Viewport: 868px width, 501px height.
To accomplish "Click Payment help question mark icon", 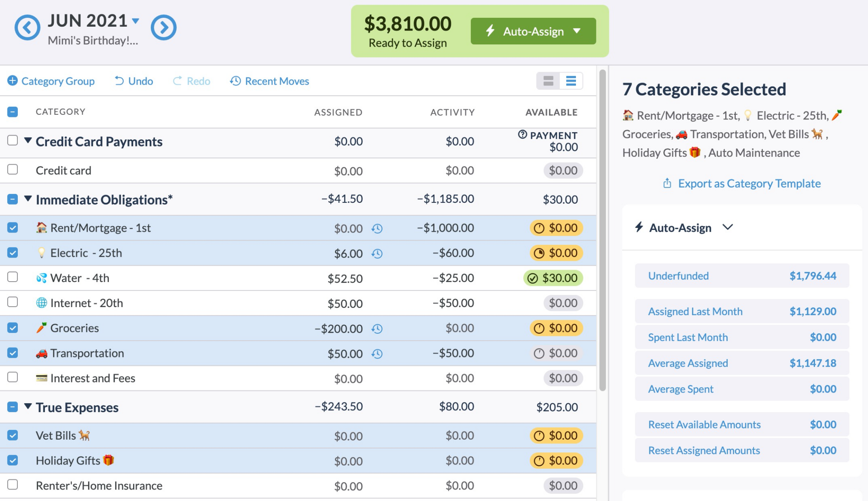I will click(x=523, y=135).
